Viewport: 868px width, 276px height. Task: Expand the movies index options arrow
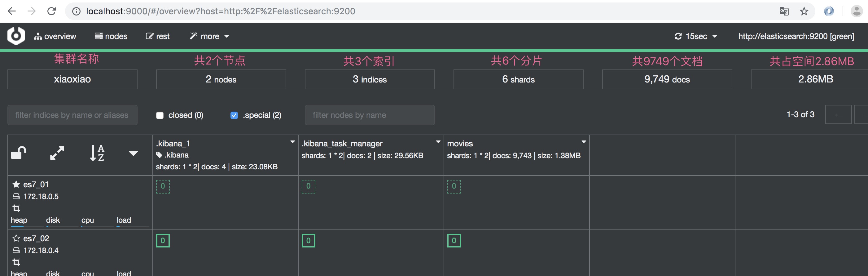click(x=584, y=142)
